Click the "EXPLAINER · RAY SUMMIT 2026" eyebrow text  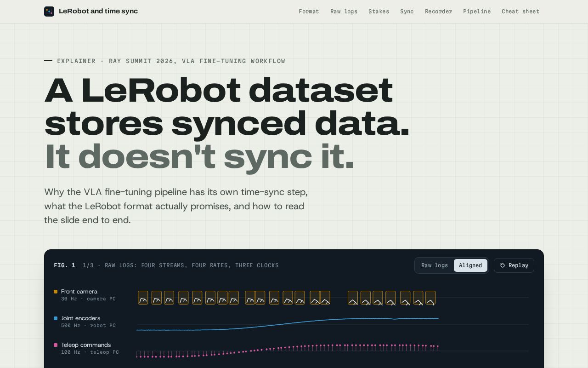pyautogui.click(x=171, y=61)
